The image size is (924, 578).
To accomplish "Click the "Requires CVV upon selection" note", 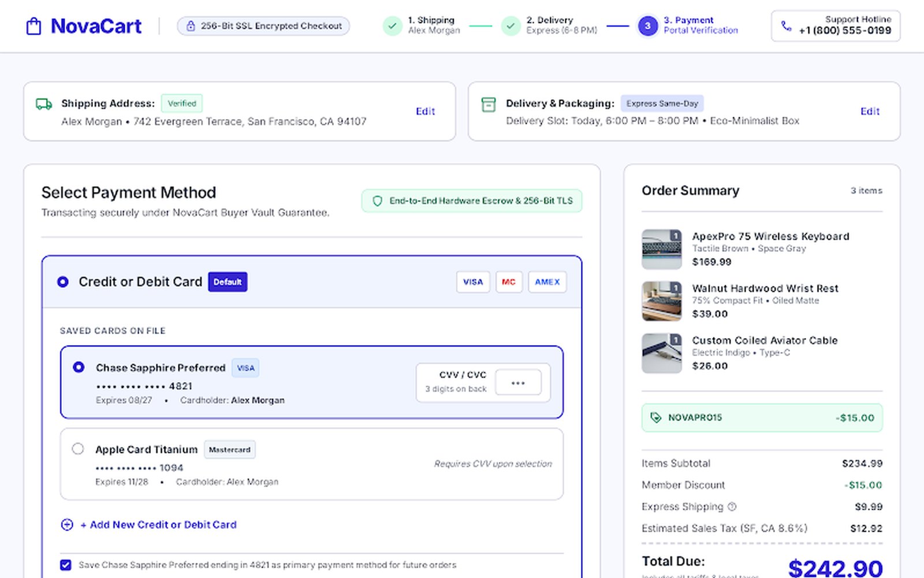I will [x=493, y=464].
